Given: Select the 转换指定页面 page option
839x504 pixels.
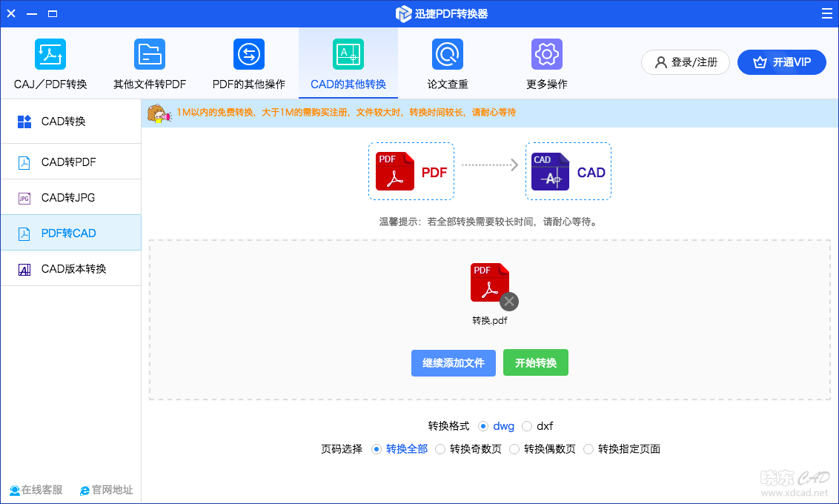Looking at the screenshot, I should [588, 449].
